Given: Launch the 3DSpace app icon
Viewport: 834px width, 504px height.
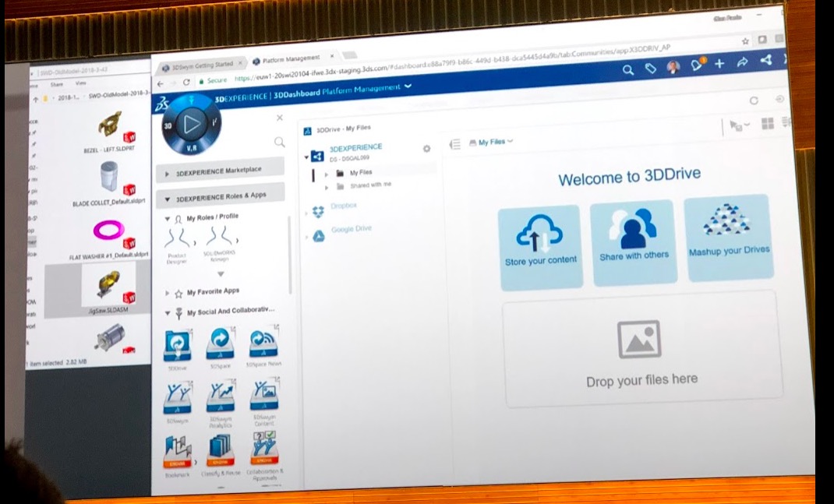Looking at the screenshot, I should pyautogui.click(x=220, y=342).
